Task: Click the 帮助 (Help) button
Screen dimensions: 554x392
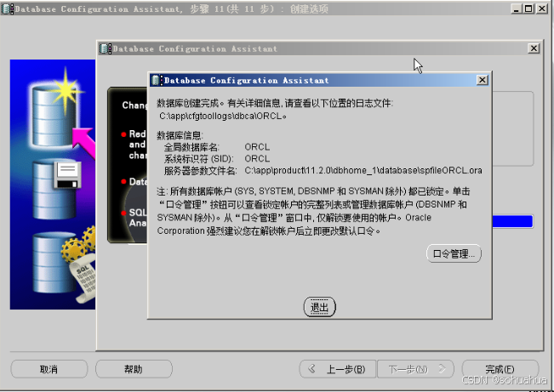Action: point(134,369)
